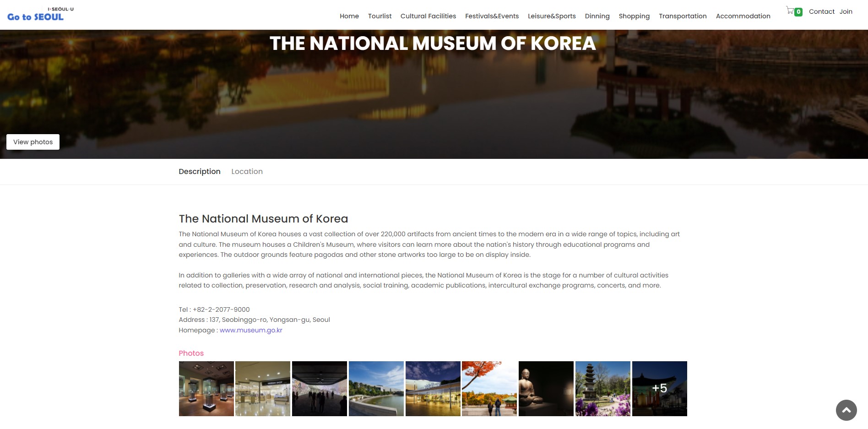Click the heading The National Museum of Korea

263,219
